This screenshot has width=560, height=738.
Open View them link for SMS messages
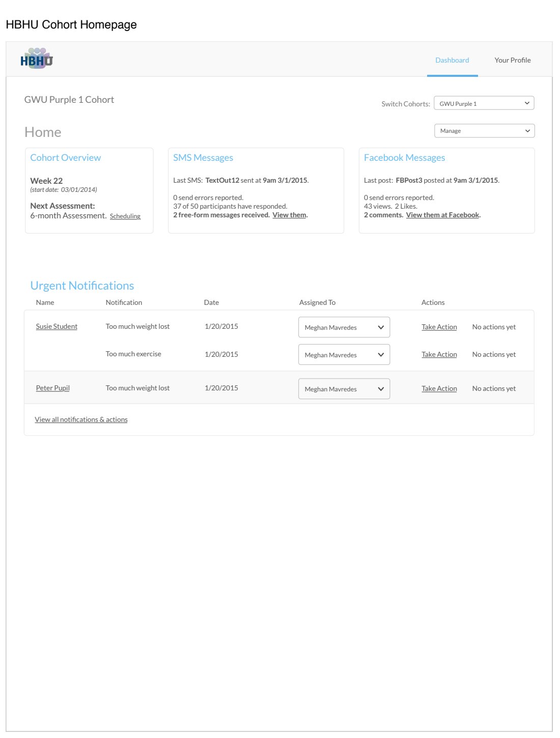coord(289,215)
